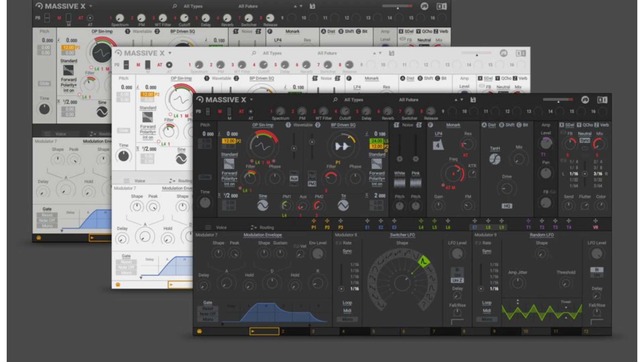Click Forward under the first oscillator
Screen dimensions: 644x362
tap(229, 173)
